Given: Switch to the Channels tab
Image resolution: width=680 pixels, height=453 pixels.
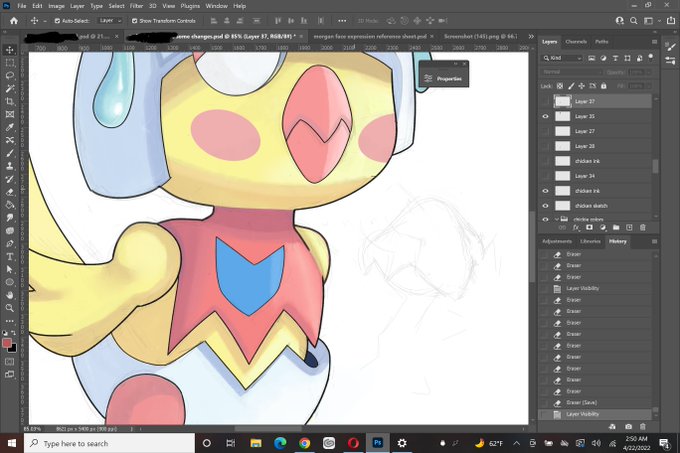Looking at the screenshot, I should click(x=576, y=42).
